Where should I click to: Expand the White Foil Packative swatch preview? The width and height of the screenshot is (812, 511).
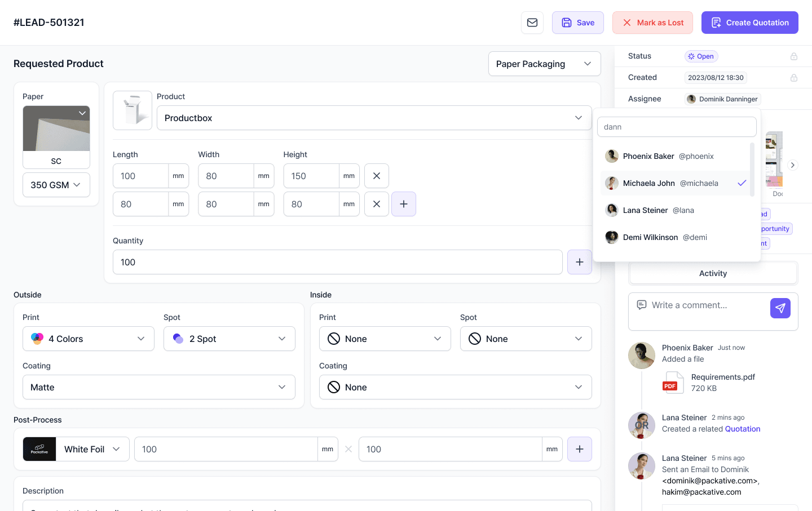pyautogui.click(x=39, y=449)
